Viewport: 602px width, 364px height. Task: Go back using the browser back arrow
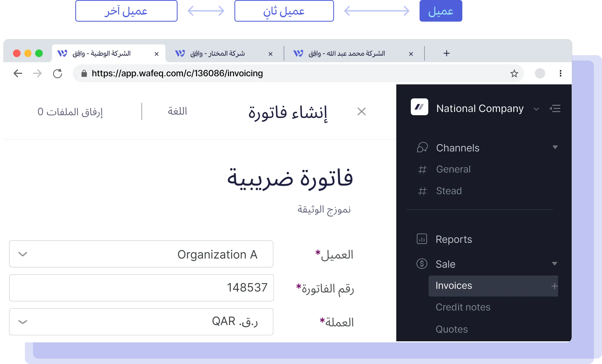click(18, 73)
